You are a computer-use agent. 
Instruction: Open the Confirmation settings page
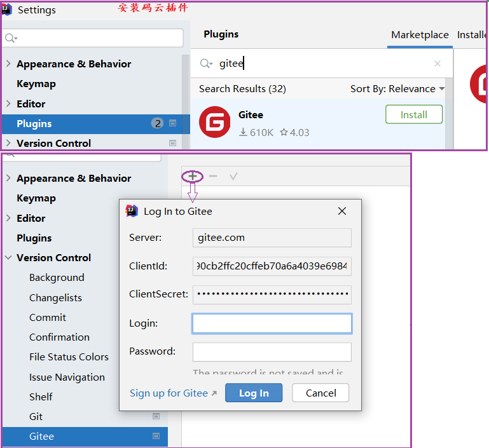59,337
